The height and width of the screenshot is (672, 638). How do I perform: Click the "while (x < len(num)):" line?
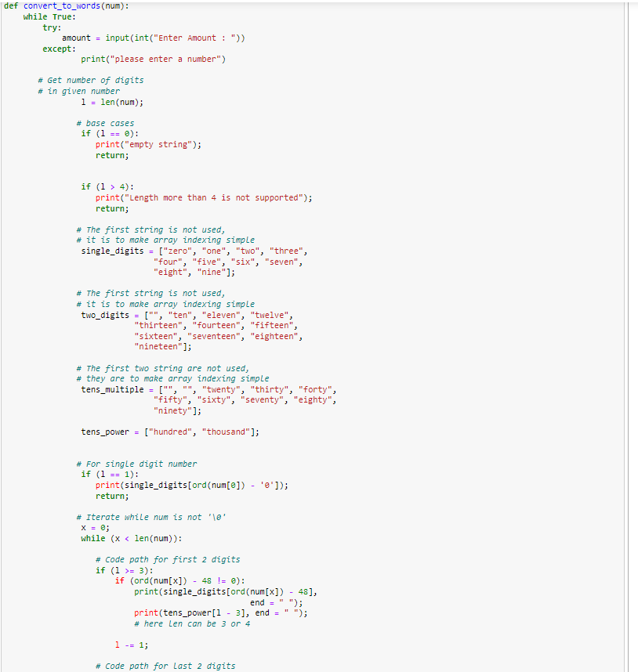tap(132, 538)
